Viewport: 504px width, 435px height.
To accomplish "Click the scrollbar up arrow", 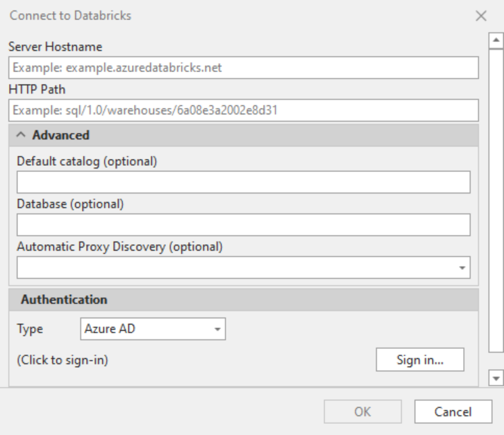I will click(496, 40).
